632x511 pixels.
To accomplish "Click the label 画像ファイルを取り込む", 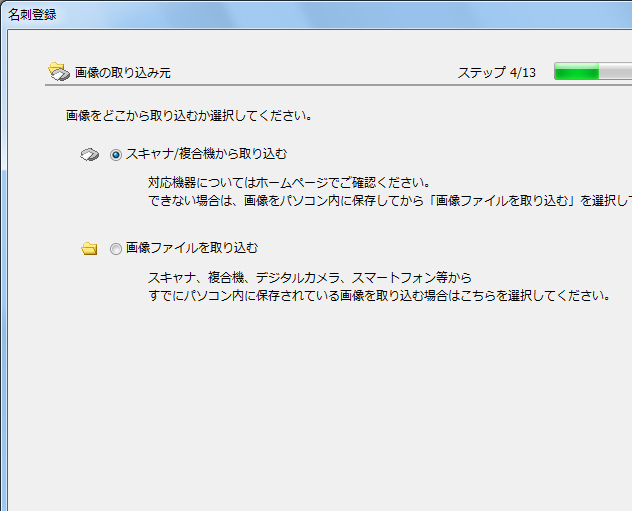I will pyautogui.click(x=192, y=248).
